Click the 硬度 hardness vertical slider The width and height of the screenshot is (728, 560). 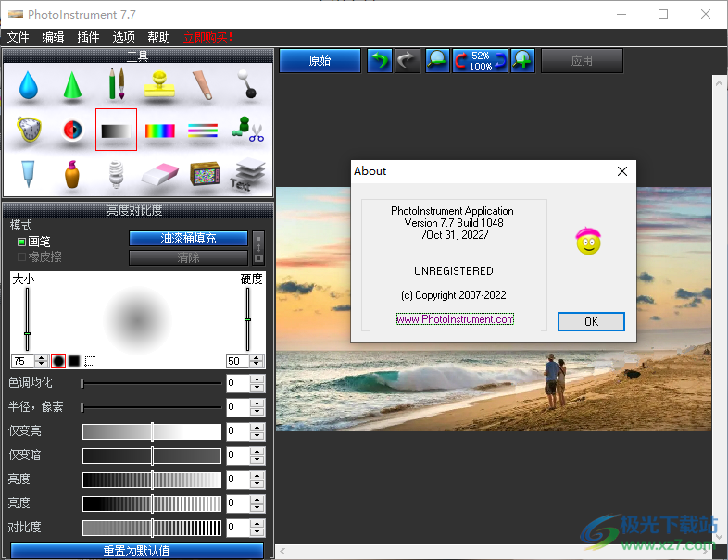[x=248, y=319]
